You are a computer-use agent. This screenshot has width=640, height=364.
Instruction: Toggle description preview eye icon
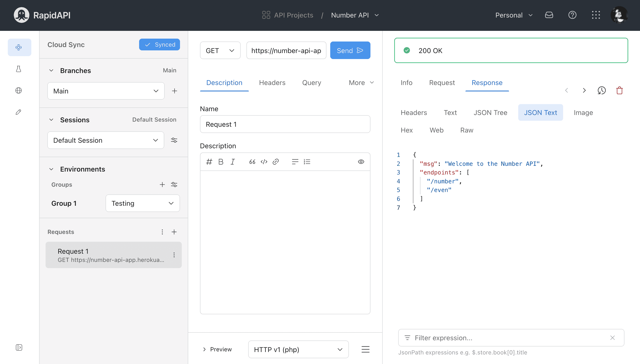click(x=361, y=162)
